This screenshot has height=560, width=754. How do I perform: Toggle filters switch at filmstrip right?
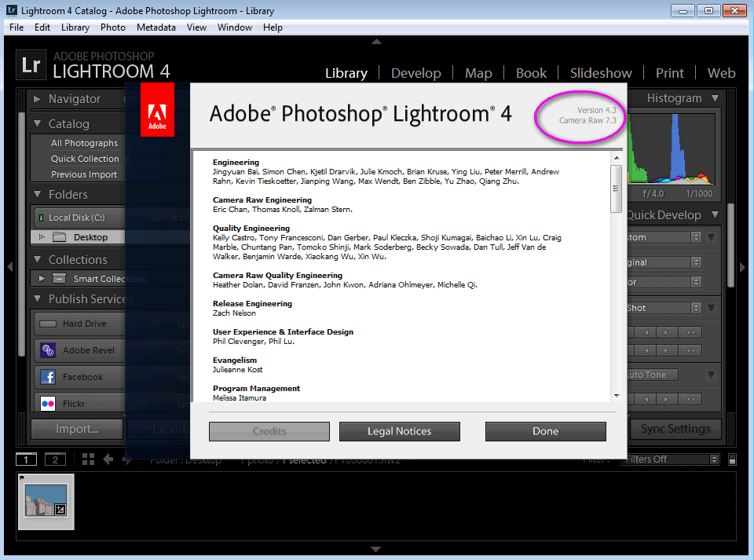coord(732,460)
